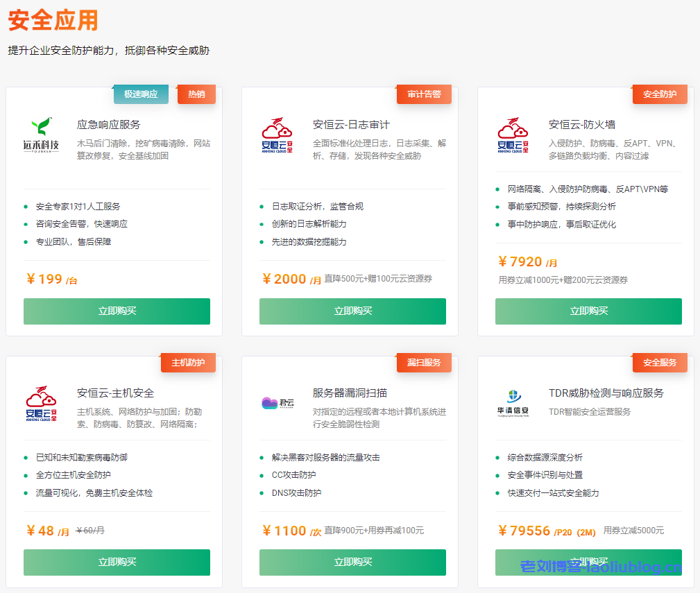
Task: Click the 安恒云 logo on 防火墙 card
Action: pos(513,135)
